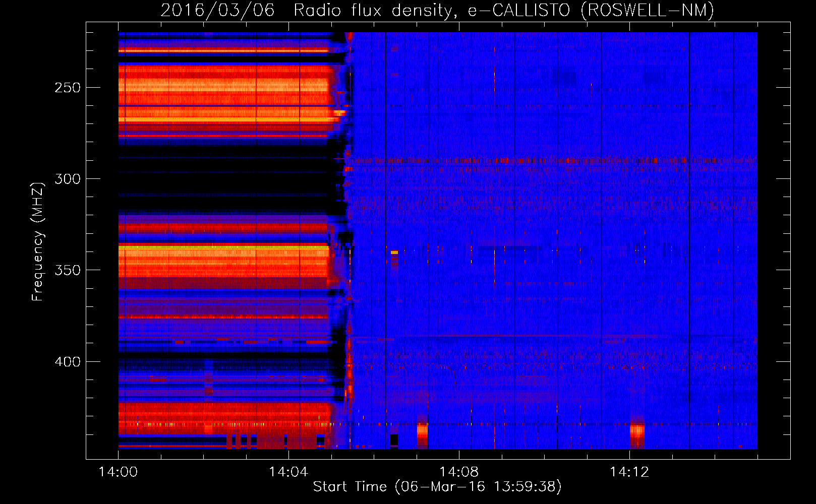Click the 14:00 time axis label
Screen dimensions: 816x504
pos(118,472)
